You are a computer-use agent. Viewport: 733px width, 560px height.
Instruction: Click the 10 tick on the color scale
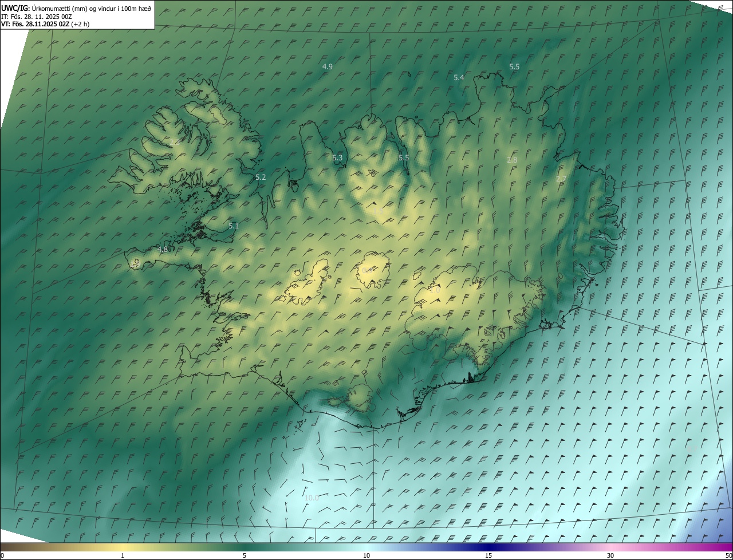[x=366, y=555]
